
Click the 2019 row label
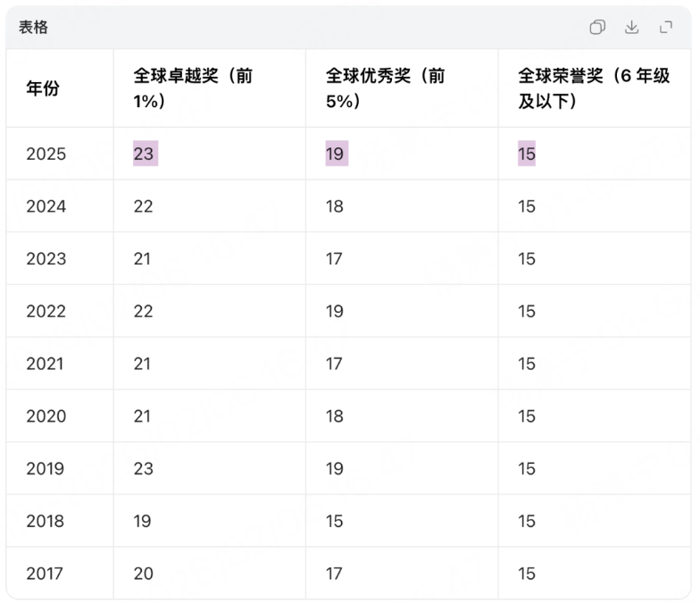(x=46, y=468)
